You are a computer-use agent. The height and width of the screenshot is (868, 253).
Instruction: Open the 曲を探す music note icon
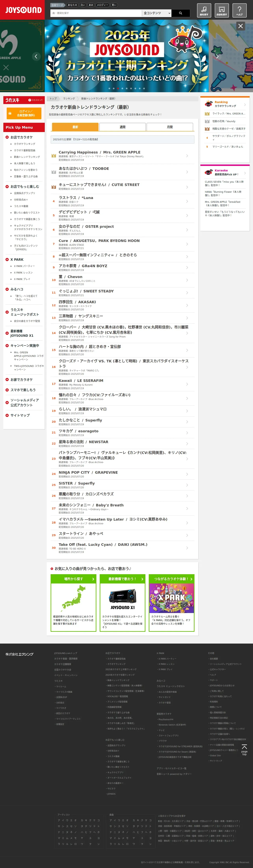tap(204, 10)
